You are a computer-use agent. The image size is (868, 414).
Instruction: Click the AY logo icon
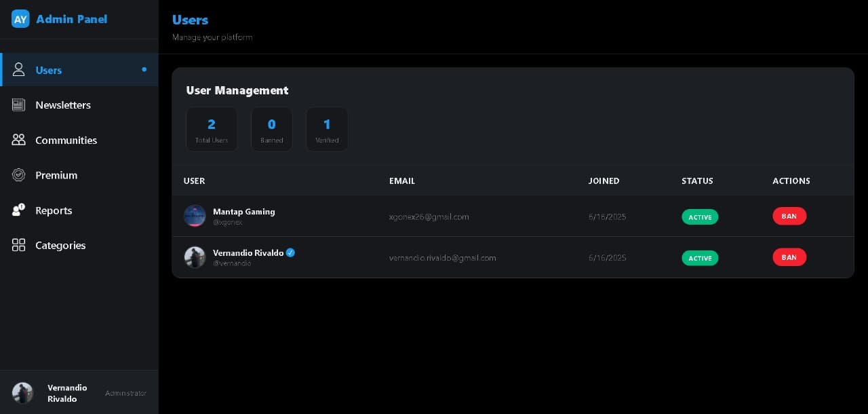[20, 19]
